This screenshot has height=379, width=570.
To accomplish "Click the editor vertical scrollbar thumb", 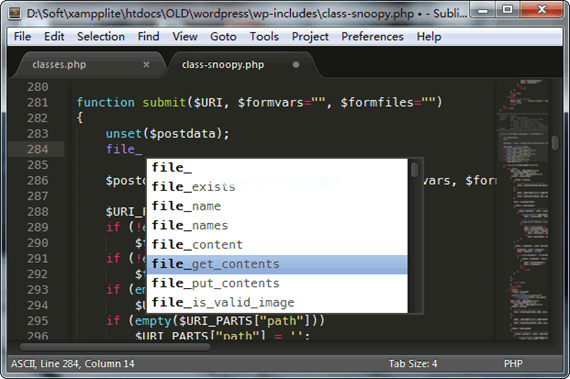I will [x=555, y=142].
